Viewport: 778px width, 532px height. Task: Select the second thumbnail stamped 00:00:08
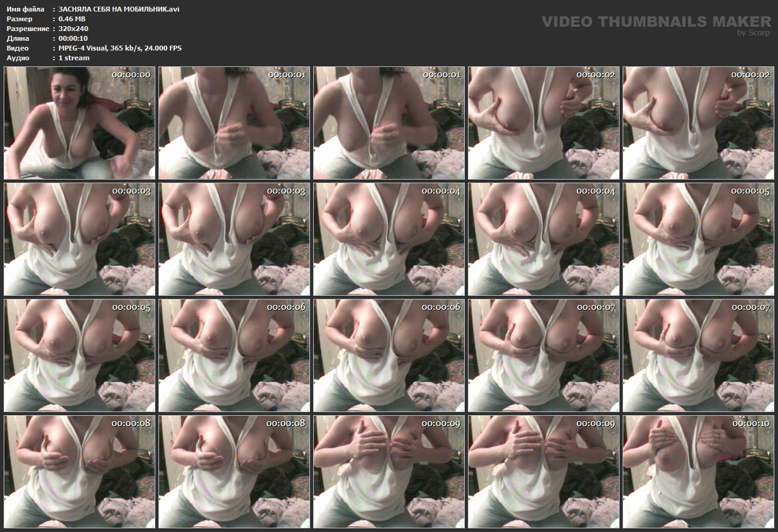pos(235,472)
